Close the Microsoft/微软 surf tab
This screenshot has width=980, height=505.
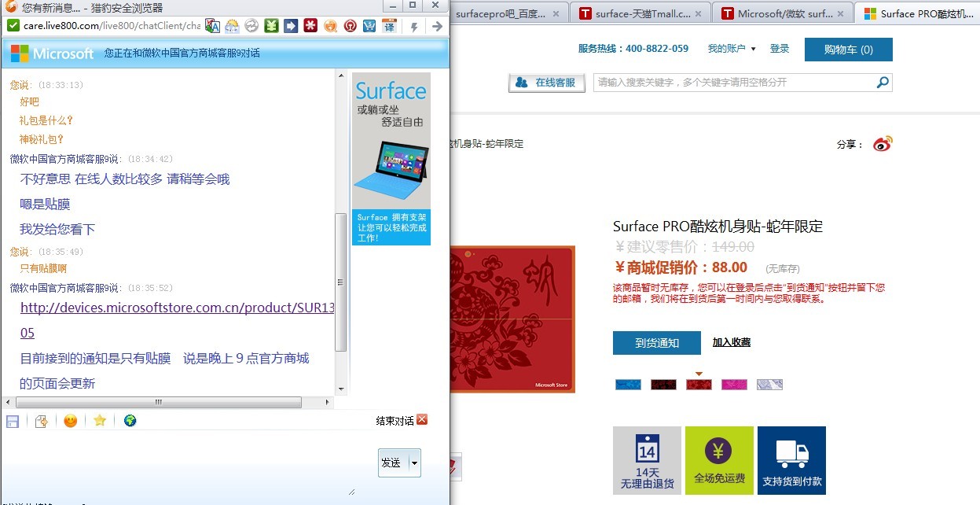coord(841,13)
